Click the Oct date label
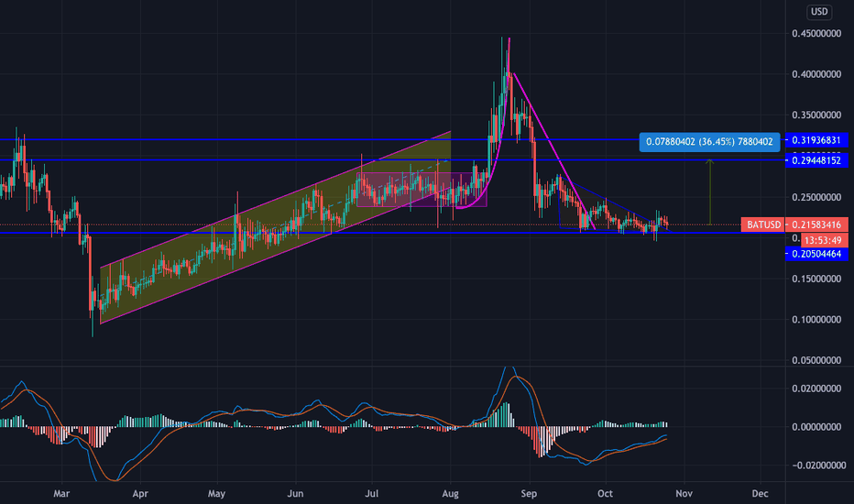 [605, 494]
